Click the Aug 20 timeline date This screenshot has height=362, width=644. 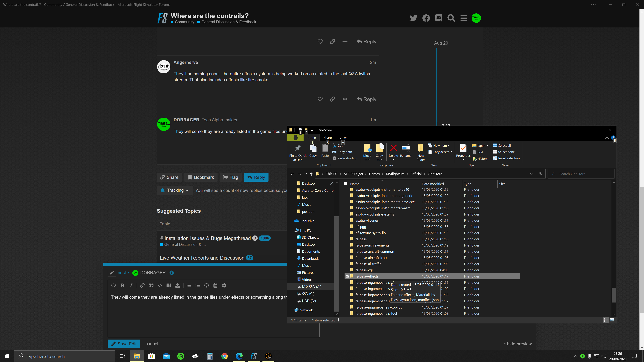[x=441, y=43]
